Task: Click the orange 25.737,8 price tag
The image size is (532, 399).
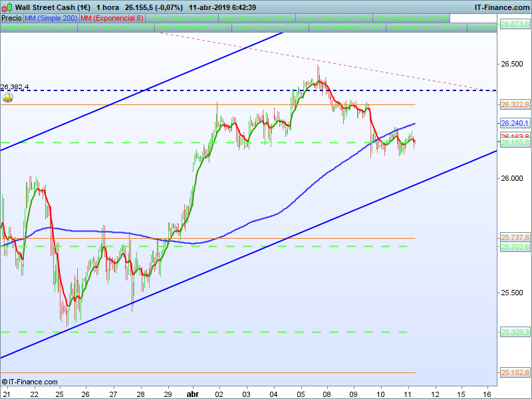Action: click(515, 237)
